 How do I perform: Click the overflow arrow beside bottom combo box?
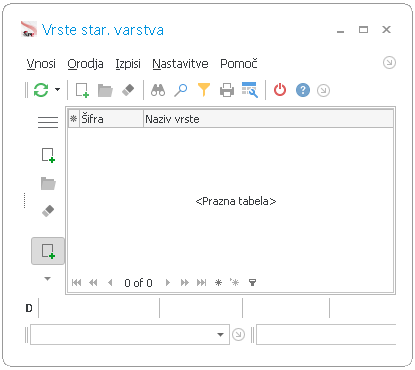238,334
